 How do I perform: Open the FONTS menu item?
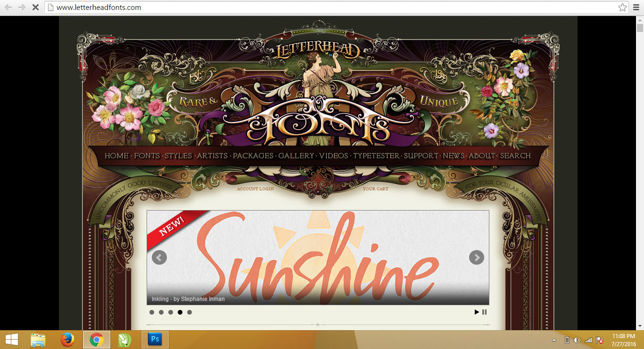[x=147, y=156]
